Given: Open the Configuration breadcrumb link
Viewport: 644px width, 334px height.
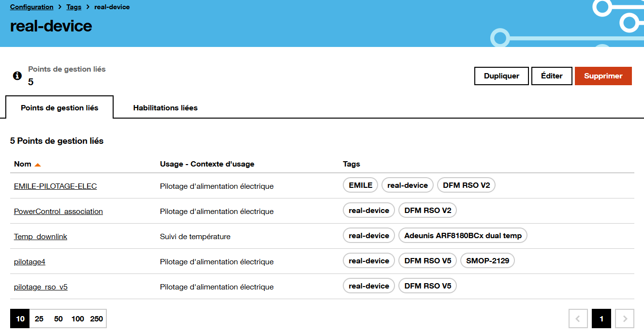Looking at the screenshot, I should tap(31, 7).
